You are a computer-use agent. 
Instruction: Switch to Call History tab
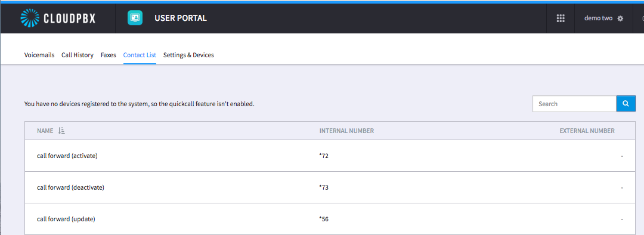point(77,55)
